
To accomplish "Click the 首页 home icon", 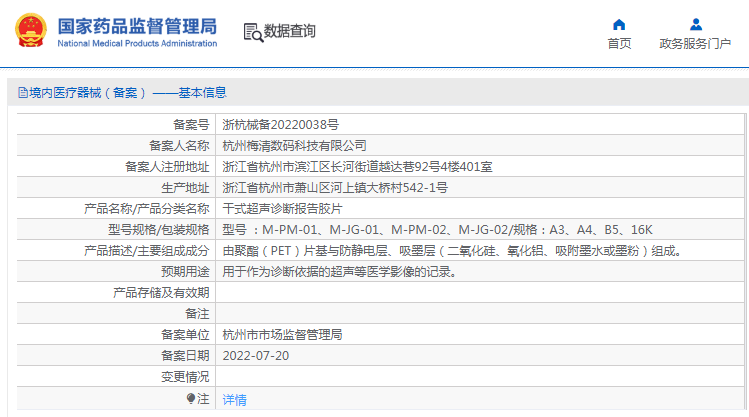I will tap(619, 24).
